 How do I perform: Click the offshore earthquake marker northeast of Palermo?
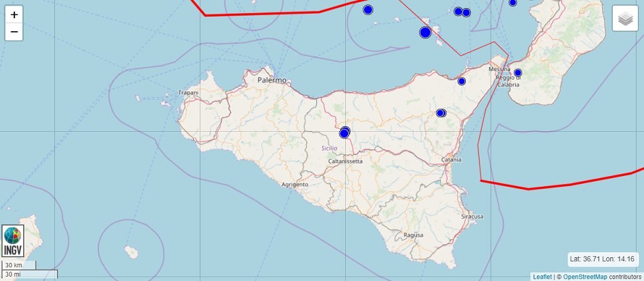368,9
